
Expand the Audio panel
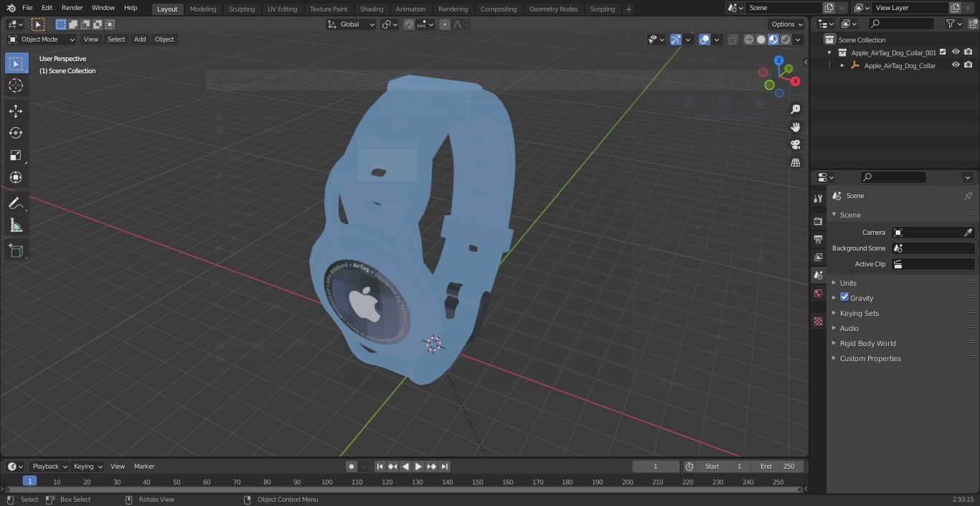(x=849, y=328)
